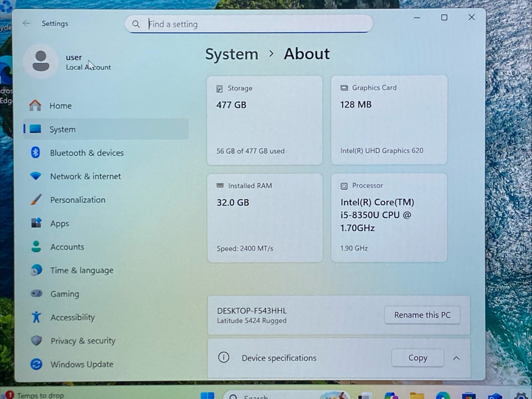Launch File Explorer from the taskbar
Viewport: 532px width, 399px height.
tap(417, 396)
